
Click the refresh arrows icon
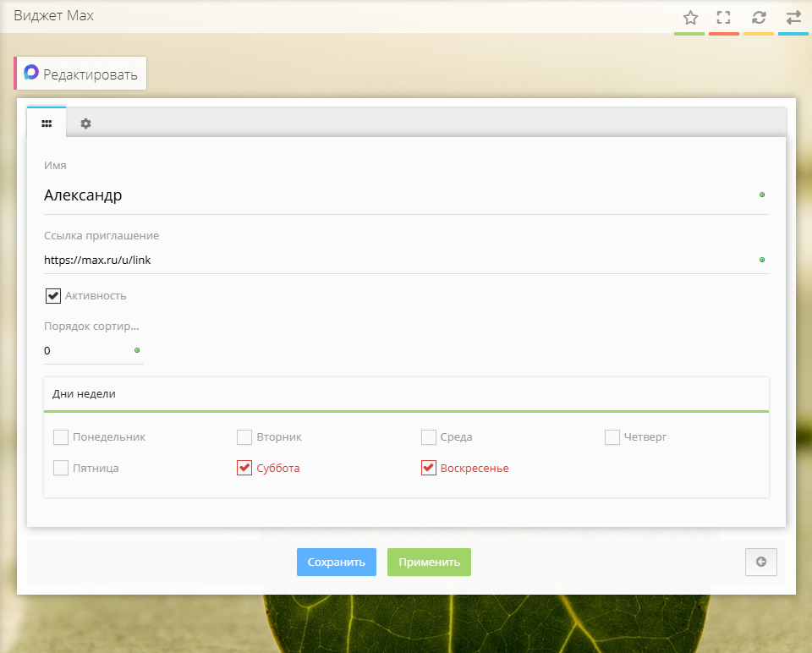[759, 18]
